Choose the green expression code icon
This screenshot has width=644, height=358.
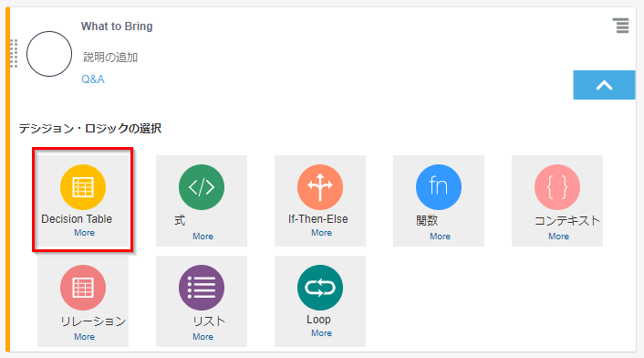coord(202,187)
